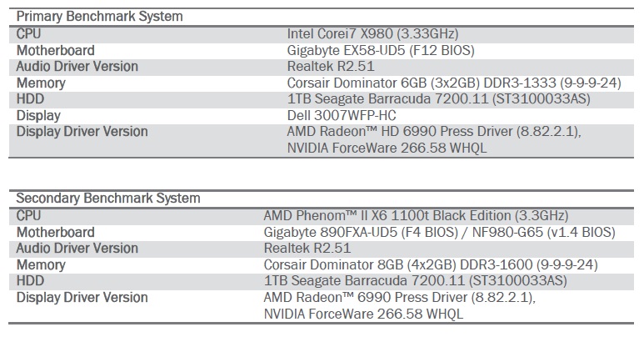Click the Gigabyte EX58-UD5 (F12 BIOS) entry
The width and height of the screenshot is (644, 342).
coord(380,50)
